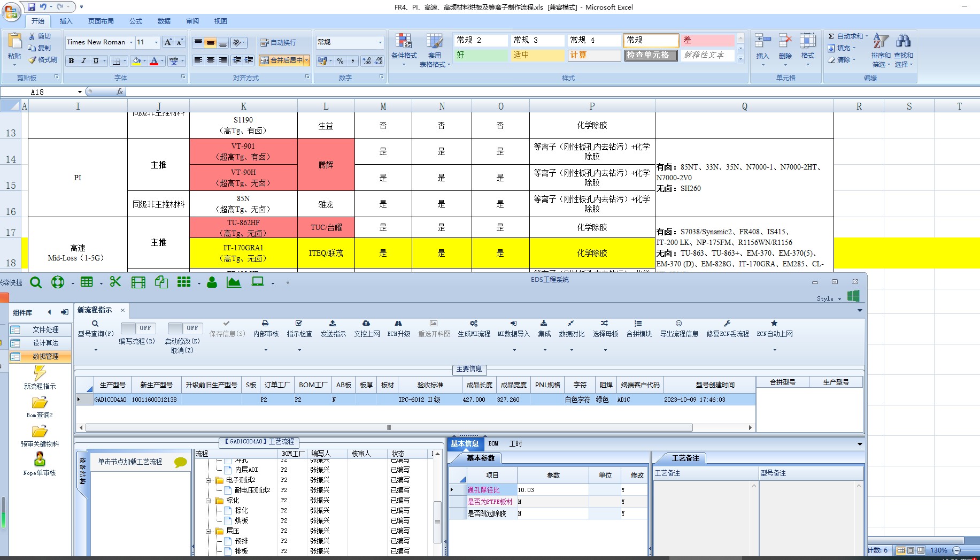
Task: Toggle center horizontal alignment in Excel
Action: tap(211, 60)
